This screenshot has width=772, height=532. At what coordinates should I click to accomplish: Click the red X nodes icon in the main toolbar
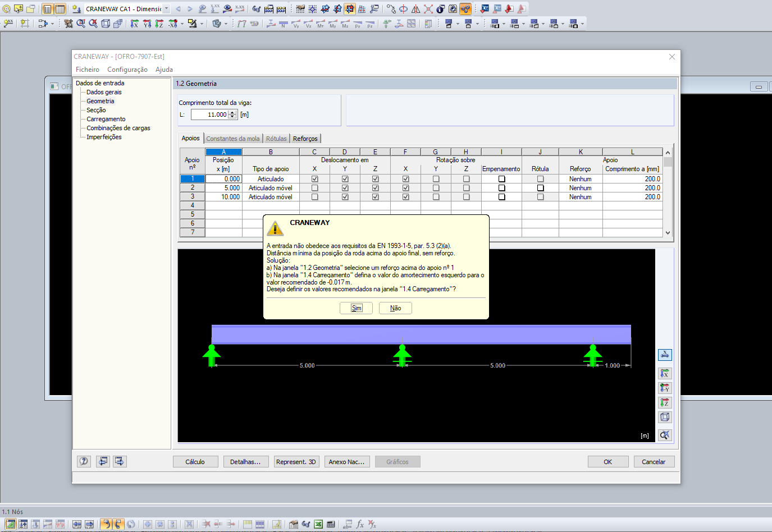click(x=428, y=9)
